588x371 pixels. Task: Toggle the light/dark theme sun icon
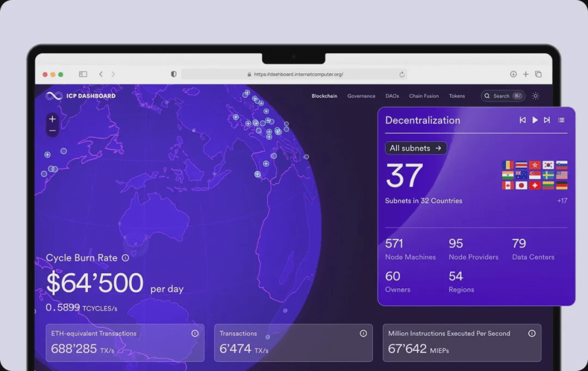coord(536,96)
